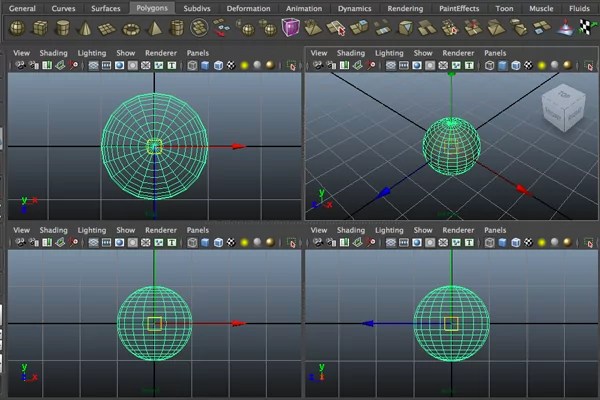
Task: Click the ViewCube in the perspective panel
Action: (x=563, y=107)
